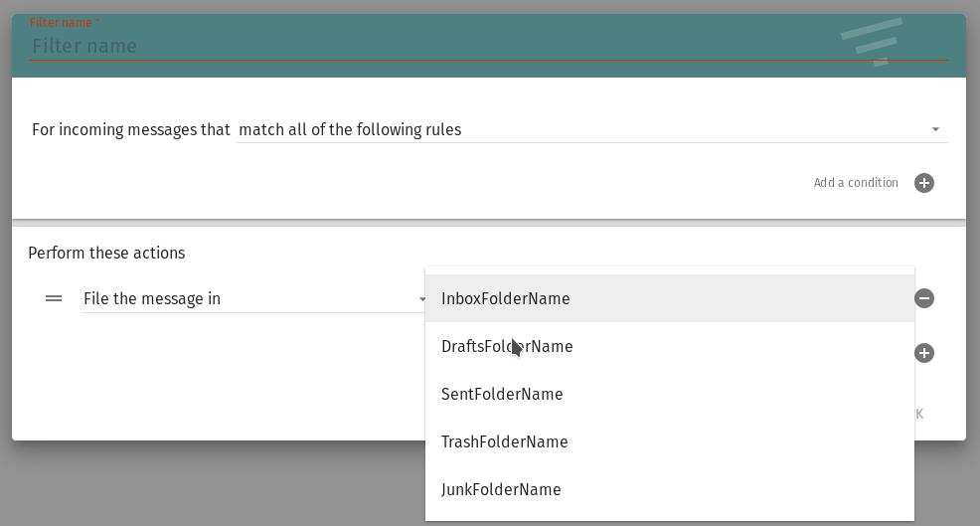
Task: Pick SentFolderName from the folder options
Action: point(502,394)
